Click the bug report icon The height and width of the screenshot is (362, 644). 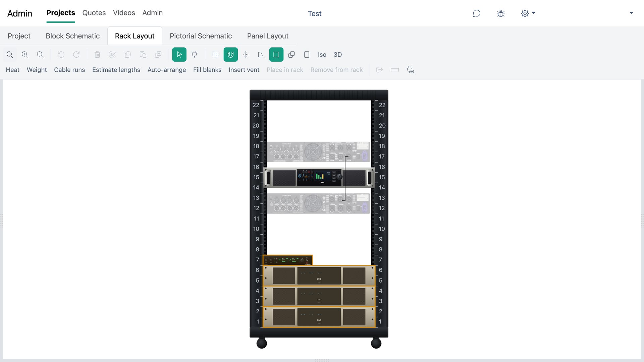pos(501,13)
